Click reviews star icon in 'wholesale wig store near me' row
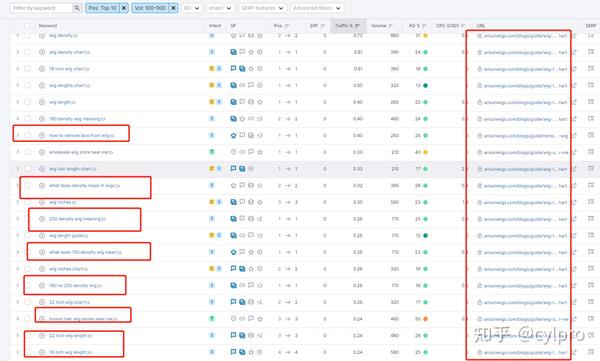The image size is (600, 361). (x=260, y=152)
